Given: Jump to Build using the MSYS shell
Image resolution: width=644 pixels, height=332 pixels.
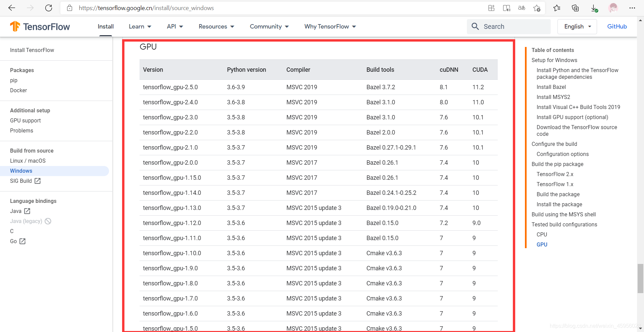Looking at the screenshot, I should click(x=563, y=214).
